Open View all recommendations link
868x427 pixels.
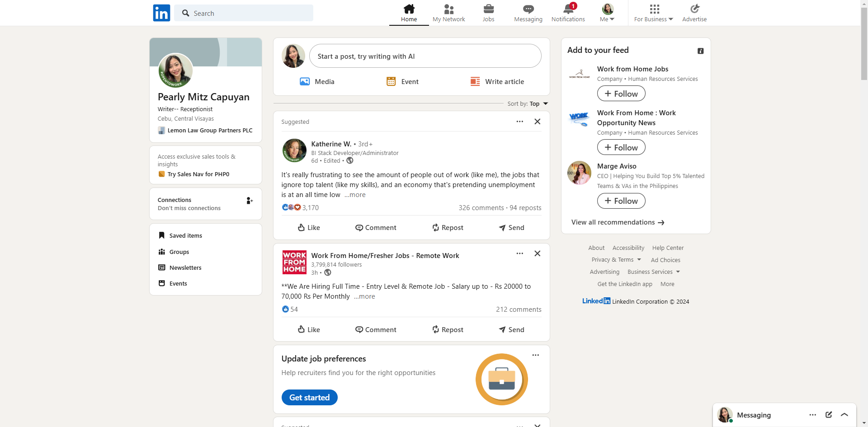pos(617,222)
